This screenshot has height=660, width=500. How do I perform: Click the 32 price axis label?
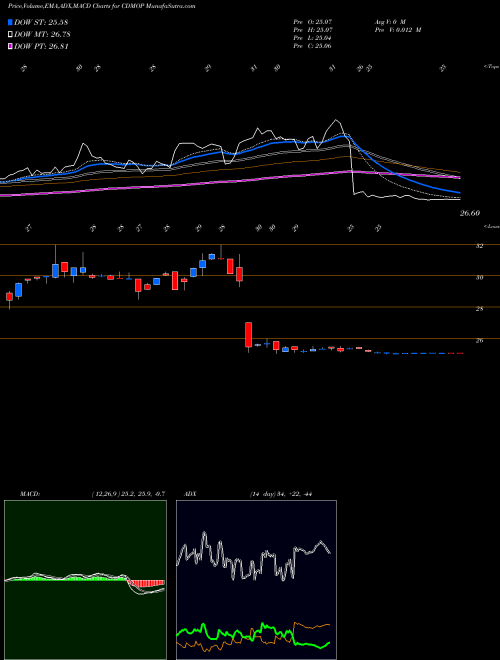480,246
